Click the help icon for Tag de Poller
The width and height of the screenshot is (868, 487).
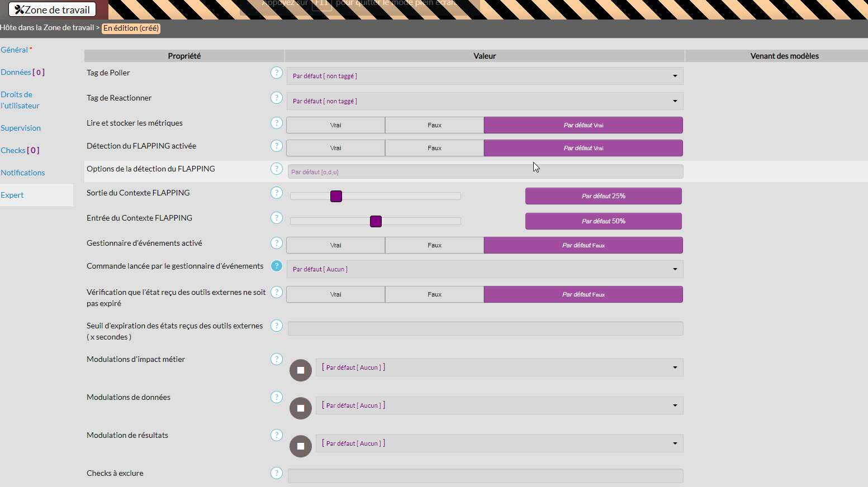pyautogui.click(x=277, y=73)
